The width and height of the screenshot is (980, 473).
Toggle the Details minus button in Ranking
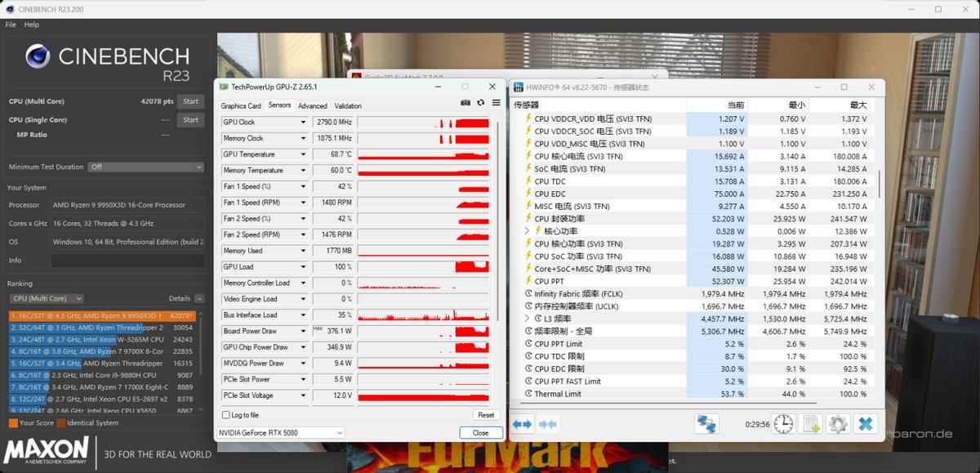[199, 298]
